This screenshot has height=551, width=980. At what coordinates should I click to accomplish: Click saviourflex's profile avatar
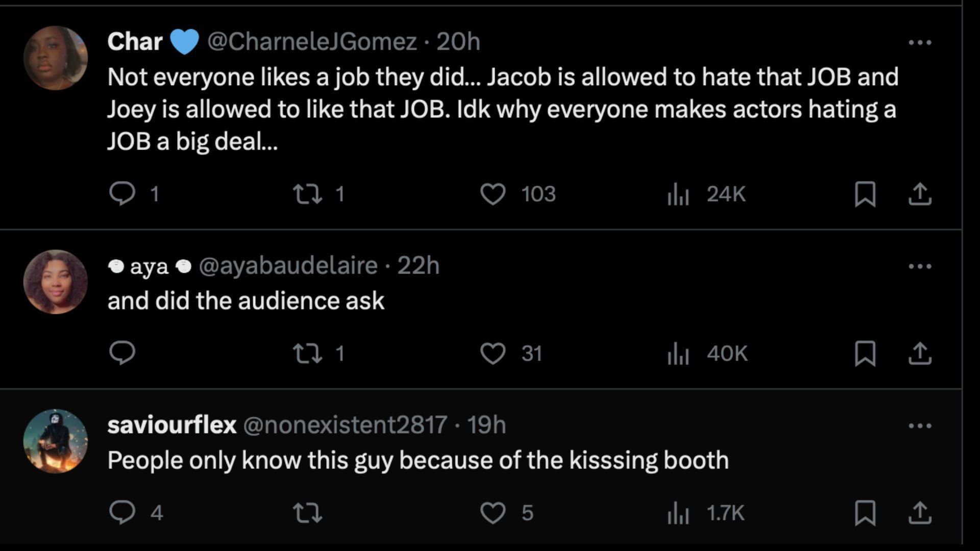pos(56,441)
